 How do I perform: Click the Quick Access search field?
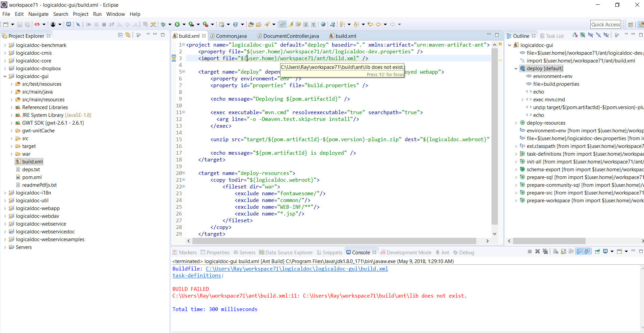coord(606,24)
